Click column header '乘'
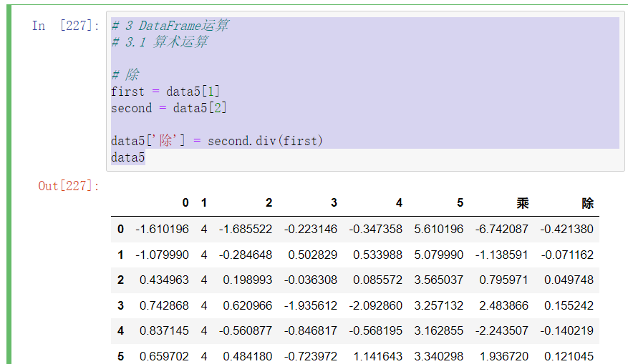 coord(523,203)
